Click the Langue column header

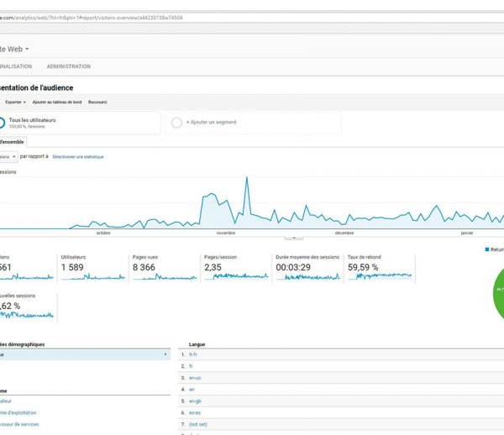point(197,344)
